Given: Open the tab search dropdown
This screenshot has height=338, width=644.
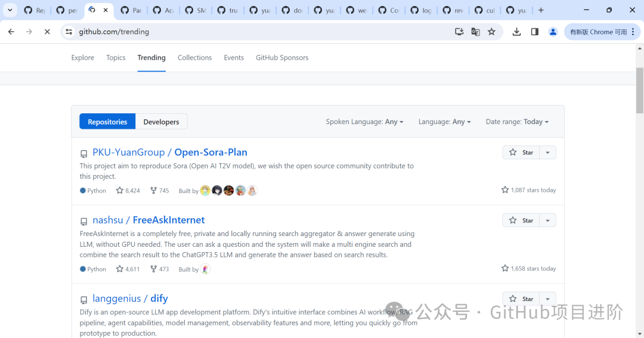Looking at the screenshot, I should [x=10, y=10].
